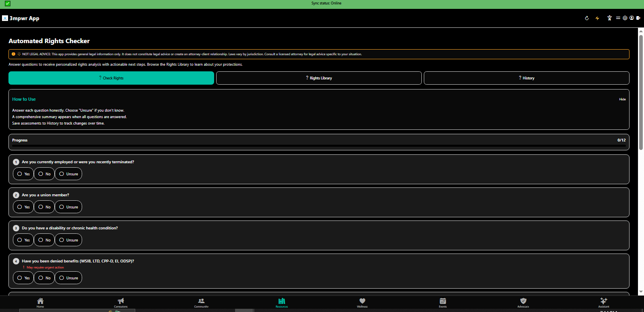Select Yes for currently employed question

pyautogui.click(x=23, y=174)
